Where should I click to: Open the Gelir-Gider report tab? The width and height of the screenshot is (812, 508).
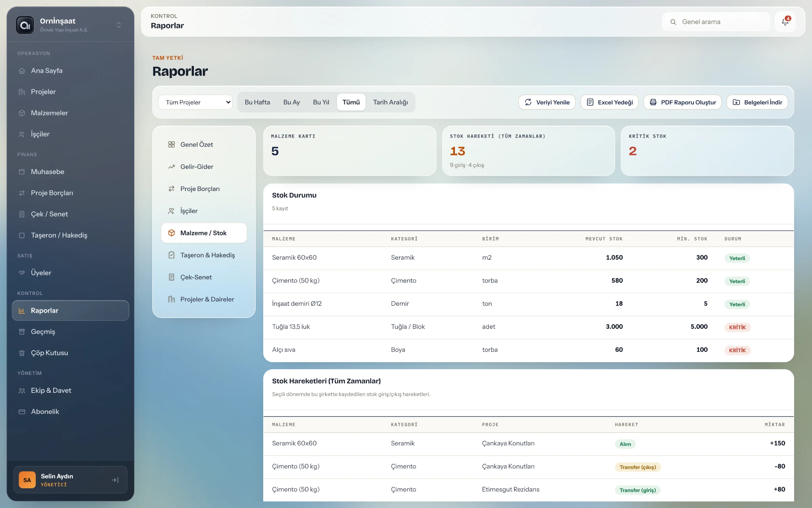click(204, 167)
